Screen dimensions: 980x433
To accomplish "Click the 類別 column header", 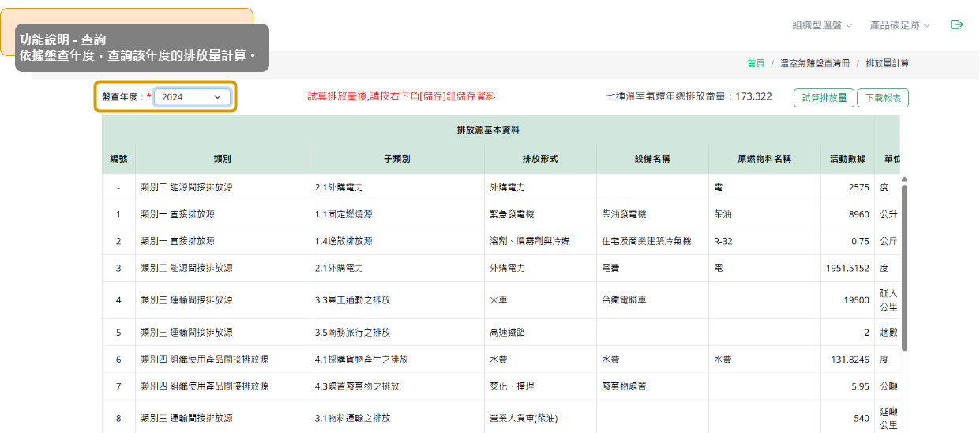I will tap(222, 159).
